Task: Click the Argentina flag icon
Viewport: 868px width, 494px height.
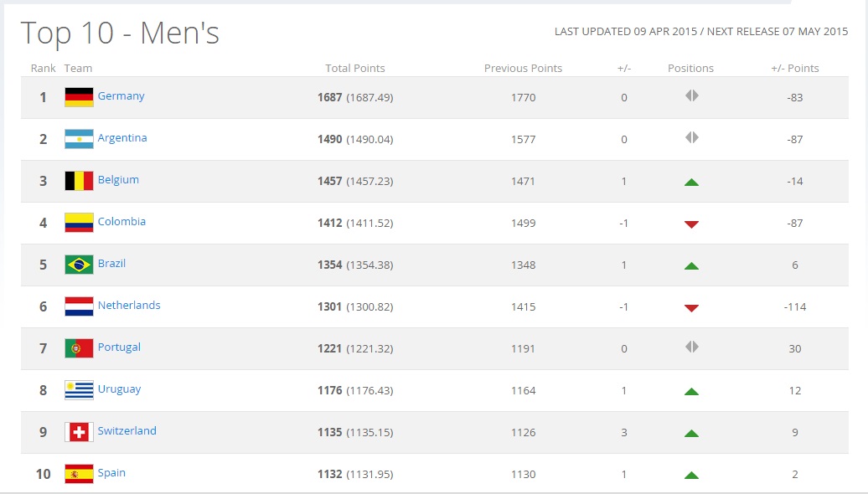Action: click(79, 139)
